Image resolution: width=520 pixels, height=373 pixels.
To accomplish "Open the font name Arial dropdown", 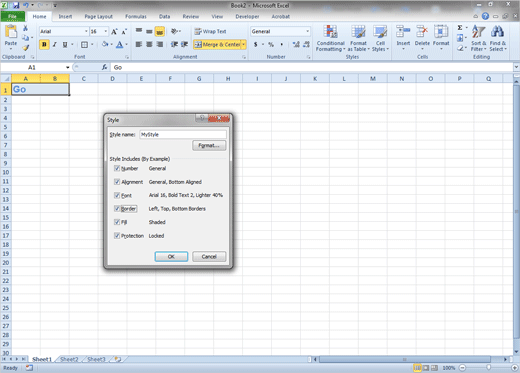I will pos(86,31).
